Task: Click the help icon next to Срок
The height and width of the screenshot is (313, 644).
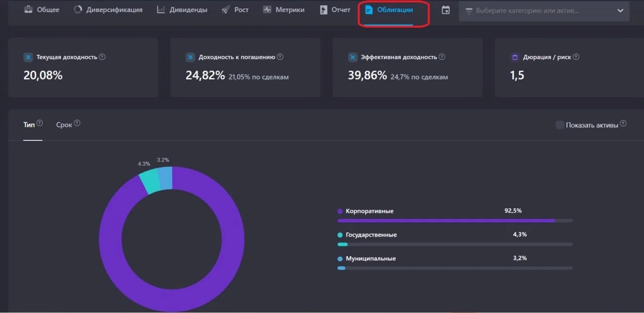Action: pyautogui.click(x=77, y=123)
